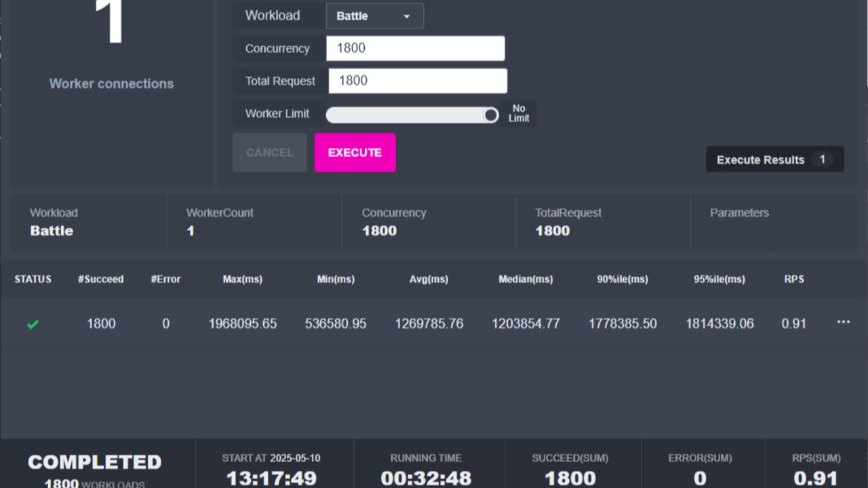
Task: Click the Worker connections counter
Action: tap(111, 54)
